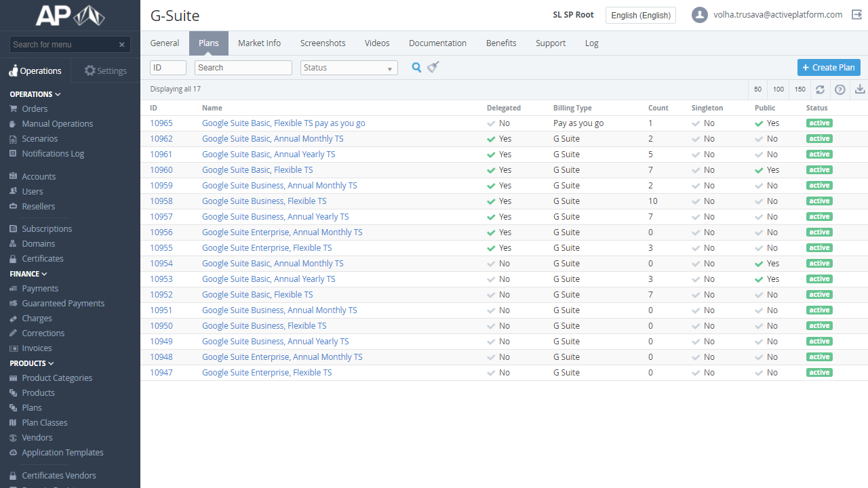Open Users in the sidebar
This screenshot has height=488, width=868.
[33, 191]
